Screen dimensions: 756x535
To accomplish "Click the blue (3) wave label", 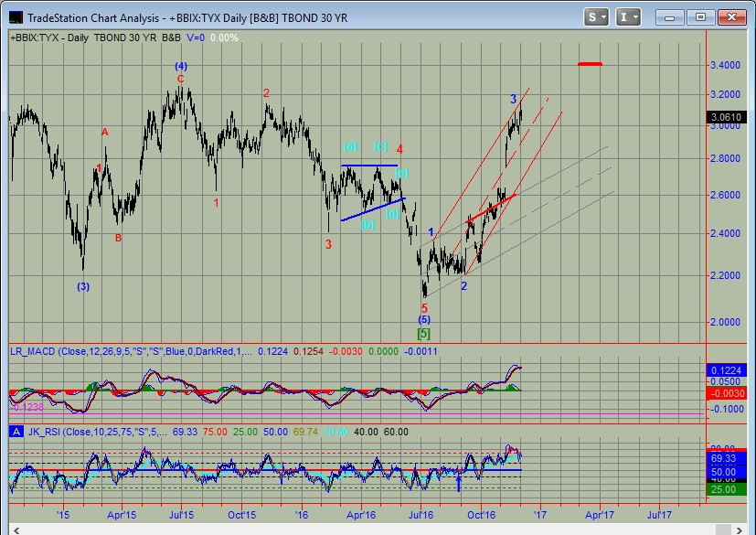I will point(83,286).
